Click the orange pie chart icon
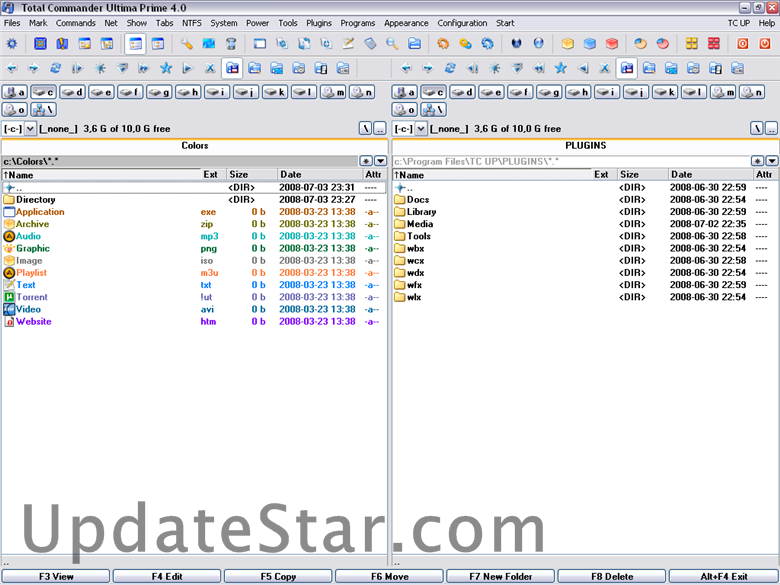The image size is (780, 585). tap(640, 44)
